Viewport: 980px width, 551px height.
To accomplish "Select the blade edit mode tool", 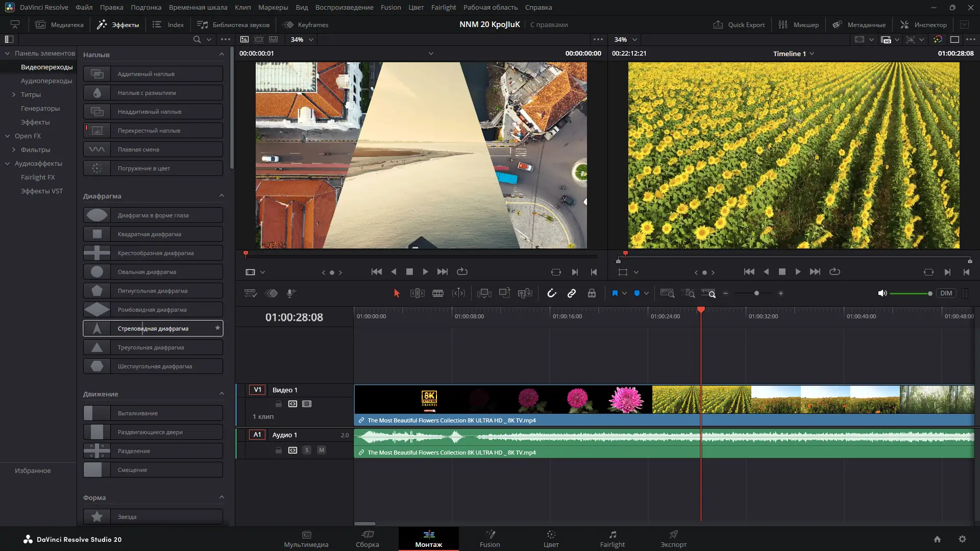I will coord(437,293).
